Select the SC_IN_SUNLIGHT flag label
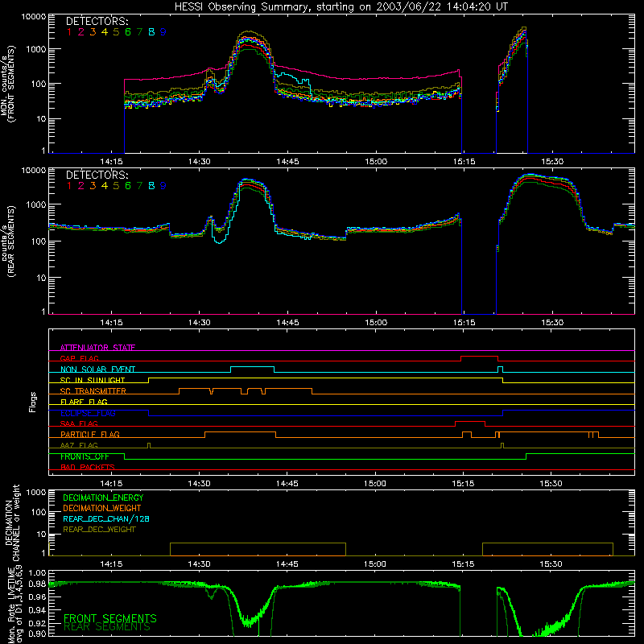This screenshot has width=644, height=644. tap(93, 380)
